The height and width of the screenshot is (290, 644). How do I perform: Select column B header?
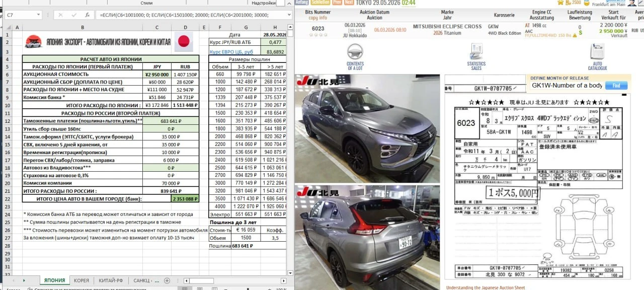pyautogui.click(x=83, y=27)
